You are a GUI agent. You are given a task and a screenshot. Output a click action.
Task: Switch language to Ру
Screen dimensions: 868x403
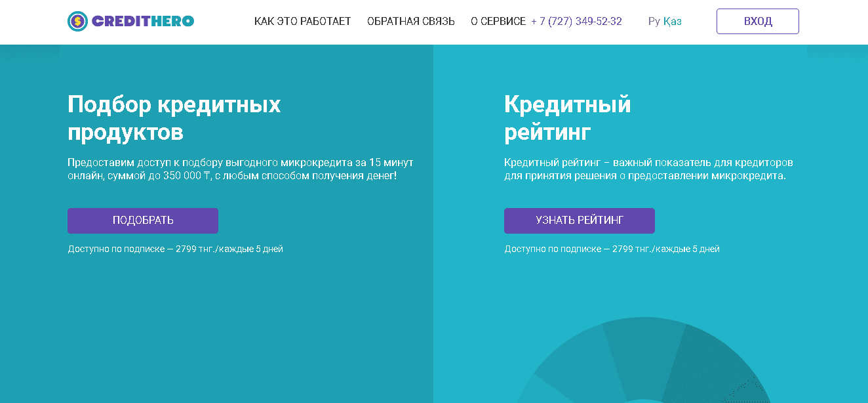click(x=654, y=21)
